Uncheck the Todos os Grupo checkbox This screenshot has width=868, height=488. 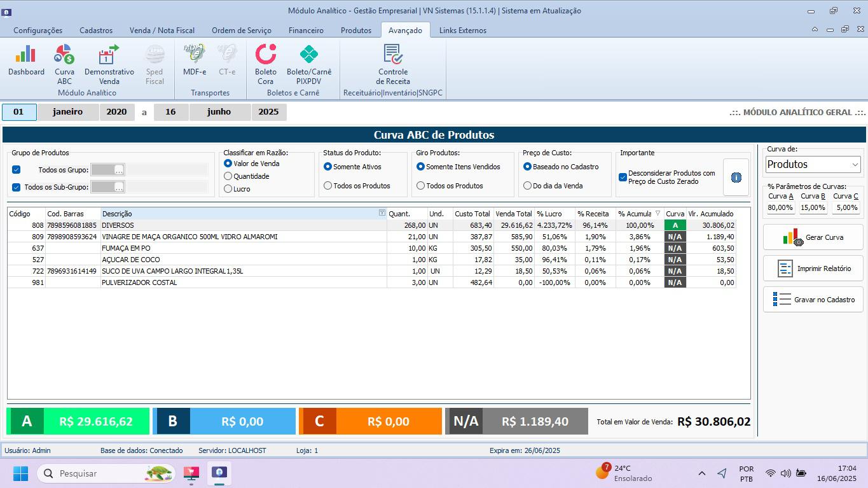coord(17,170)
